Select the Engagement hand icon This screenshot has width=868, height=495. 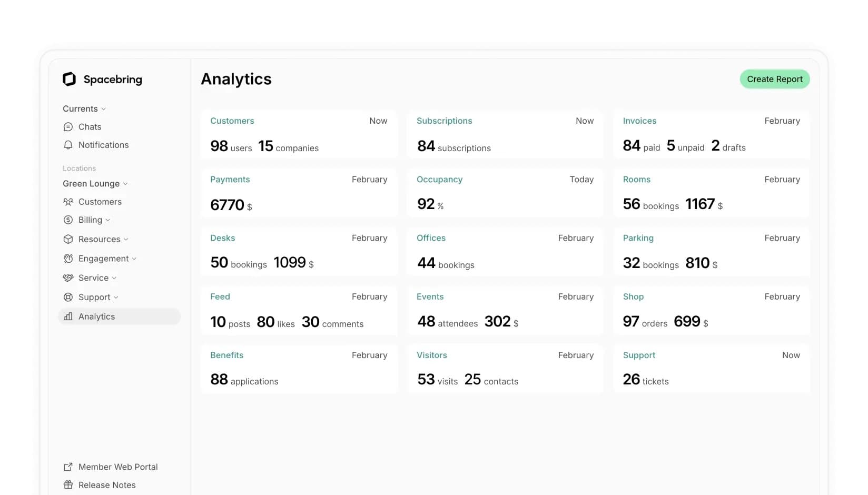point(68,259)
